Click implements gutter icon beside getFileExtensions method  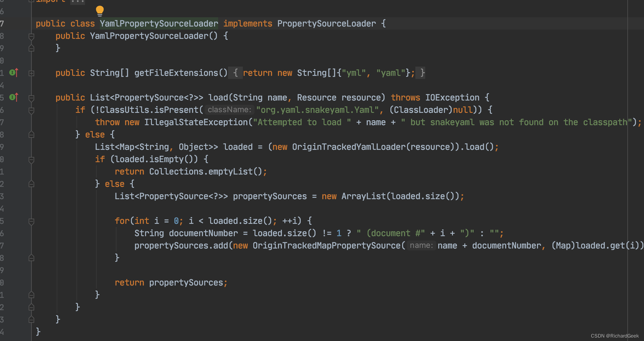pyautogui.click(x=14, y=73)
